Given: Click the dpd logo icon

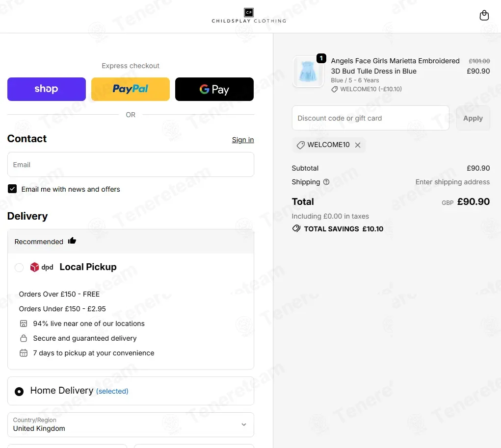Looking at the screenshot, I should (42, 267).
